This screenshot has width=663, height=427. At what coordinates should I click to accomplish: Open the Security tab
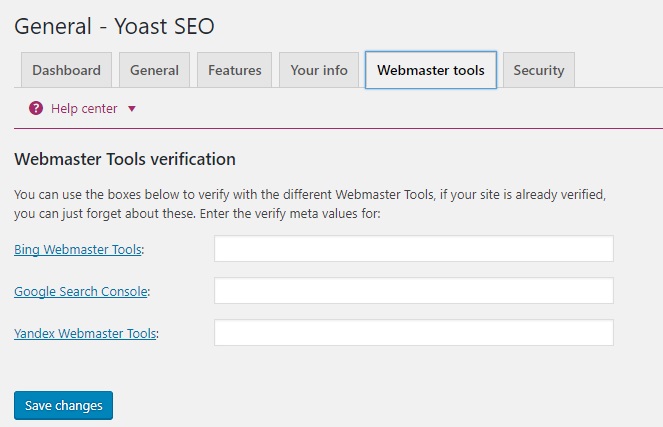[x=539, y=70]
